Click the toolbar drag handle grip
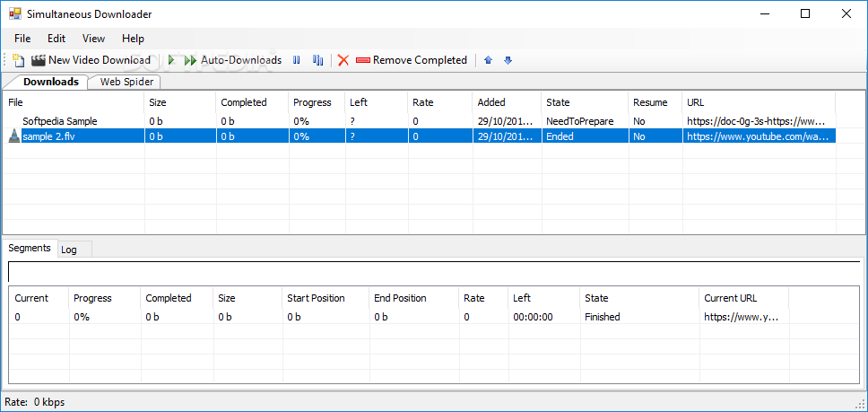 point(5,60)
